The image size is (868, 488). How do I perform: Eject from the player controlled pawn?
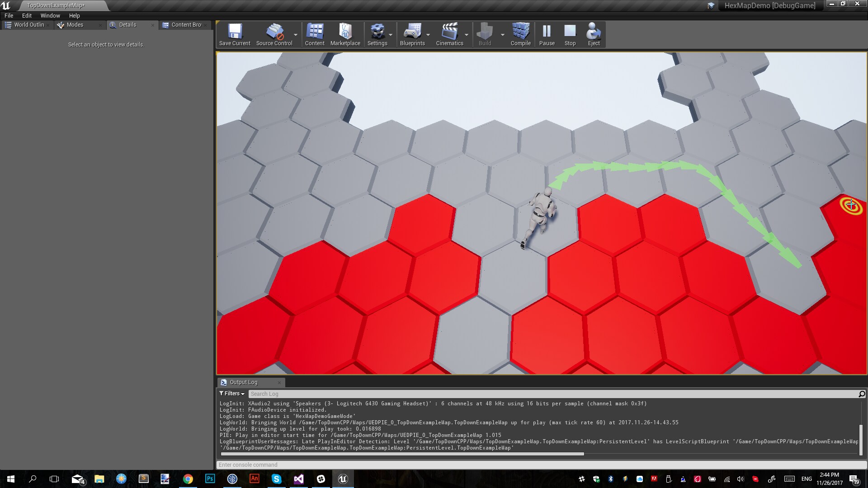(594, 34)
